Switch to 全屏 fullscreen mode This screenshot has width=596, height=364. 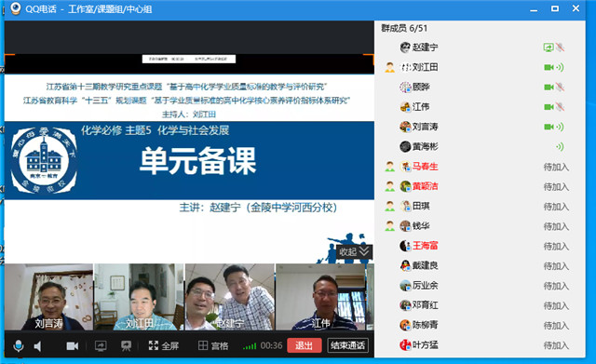(164, 345)
